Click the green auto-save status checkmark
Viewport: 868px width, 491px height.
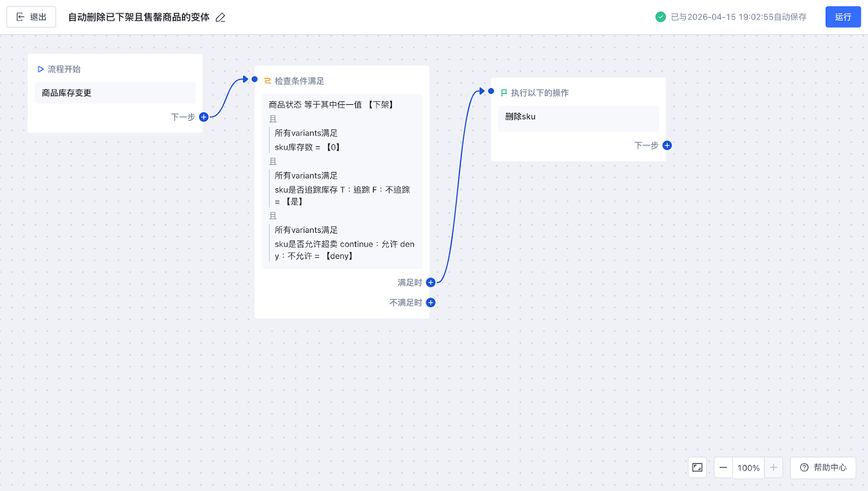tap(660, 17)
